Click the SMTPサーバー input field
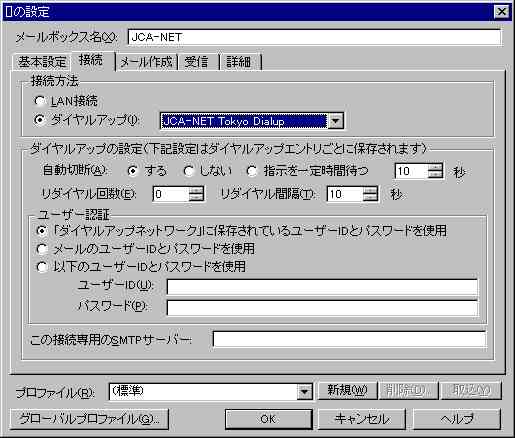The width and height of the screenshot is (515, 438). (349, 340)
